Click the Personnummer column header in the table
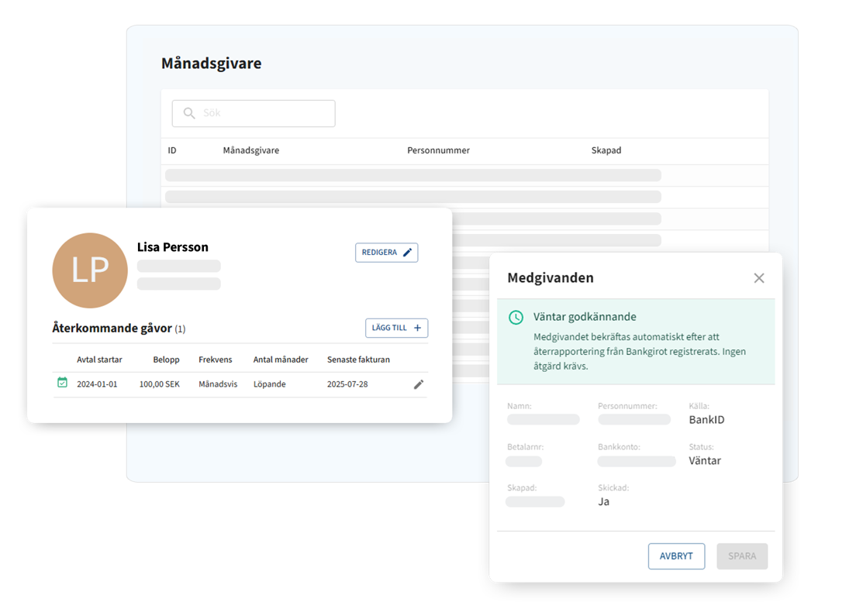Viewport: 856px width, 616px height. click(438, 150)
